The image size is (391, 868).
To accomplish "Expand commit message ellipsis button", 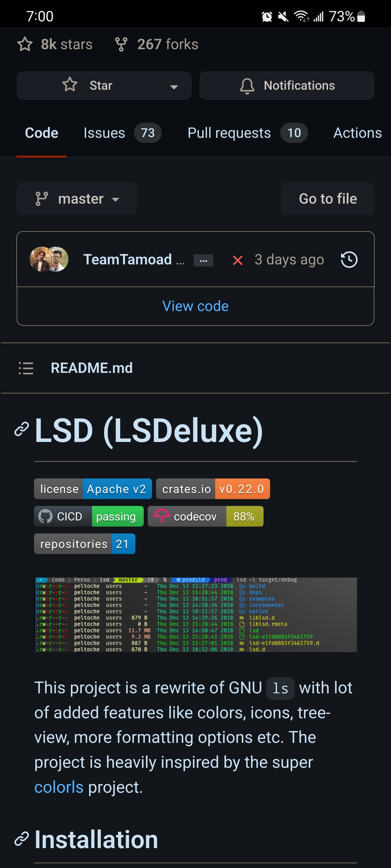I will [203, 260].
